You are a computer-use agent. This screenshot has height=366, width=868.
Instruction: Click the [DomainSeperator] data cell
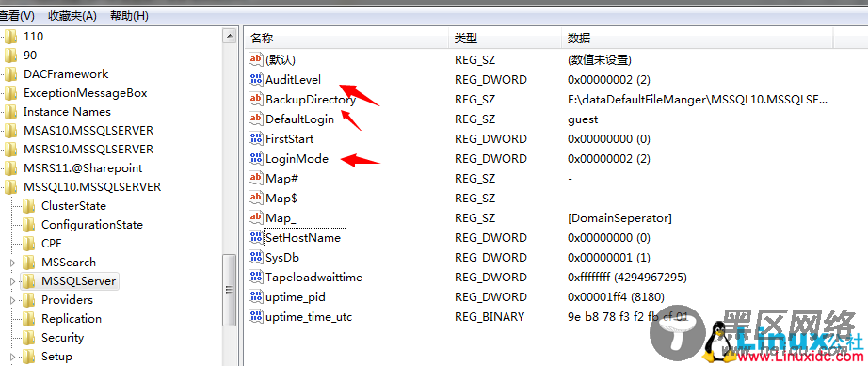(619, 218)
